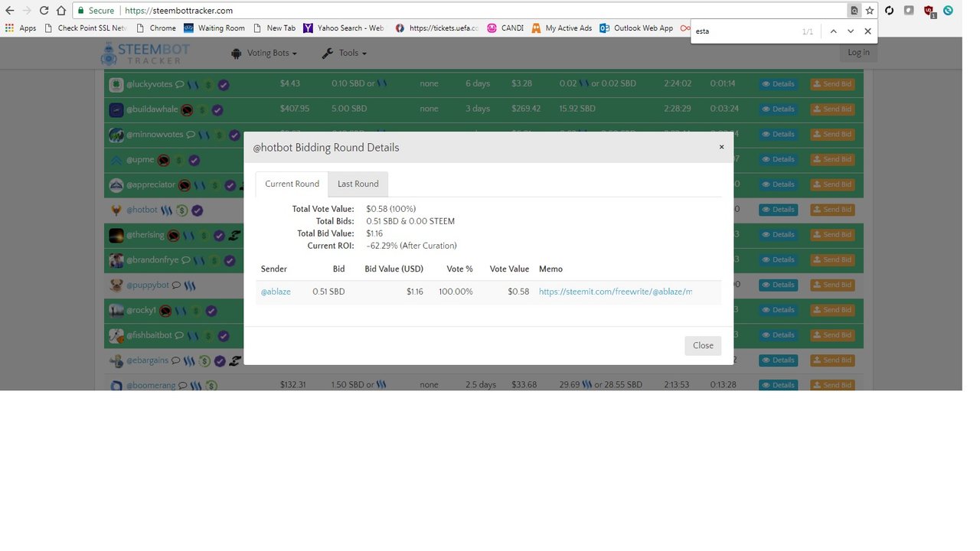Image resolution: width=980 pixels, height=551 pixels.
Task: Open the Outlook Web App bookmark
Action: point(637,28)
